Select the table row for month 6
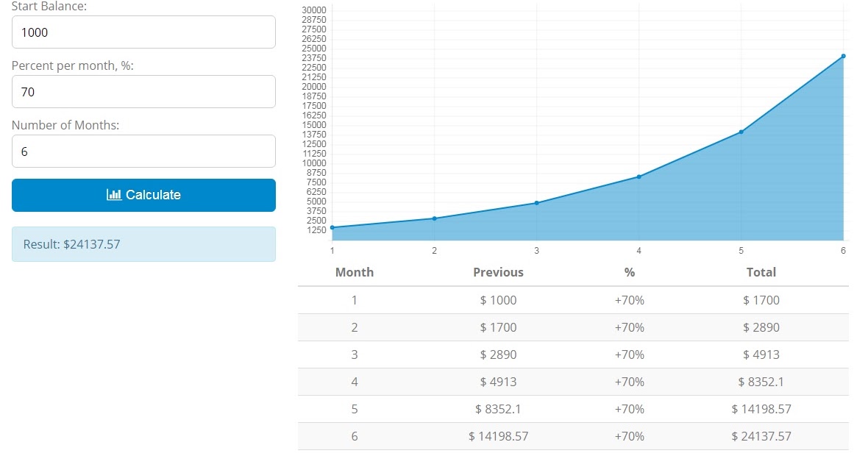Viewport: 868px width, 456px height. (x=574, y=436)
